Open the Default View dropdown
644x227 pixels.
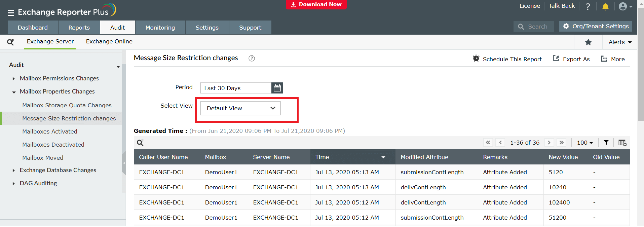(x=240, y=108)
